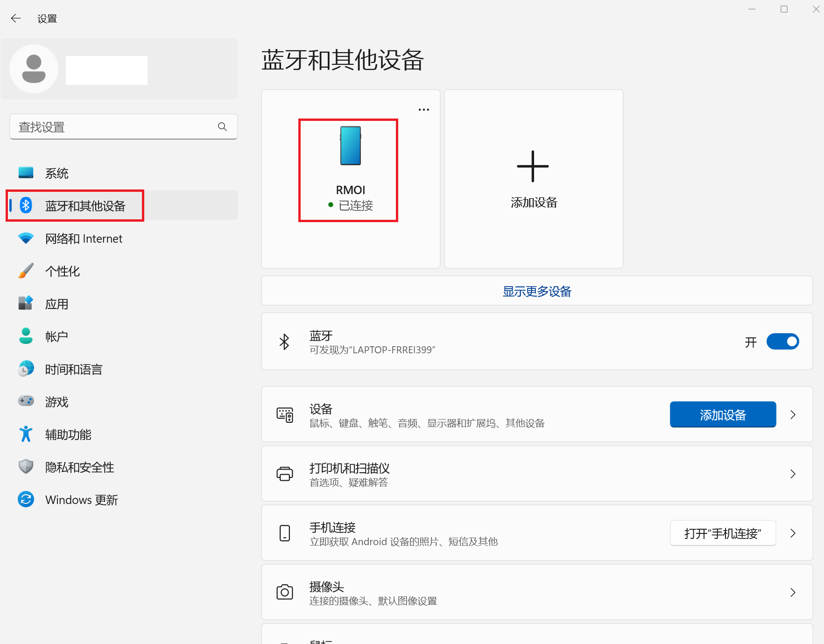Screen dimensions: 824x644
Task: Click the plus icon to add device
Action: click(x=533, y=167)
